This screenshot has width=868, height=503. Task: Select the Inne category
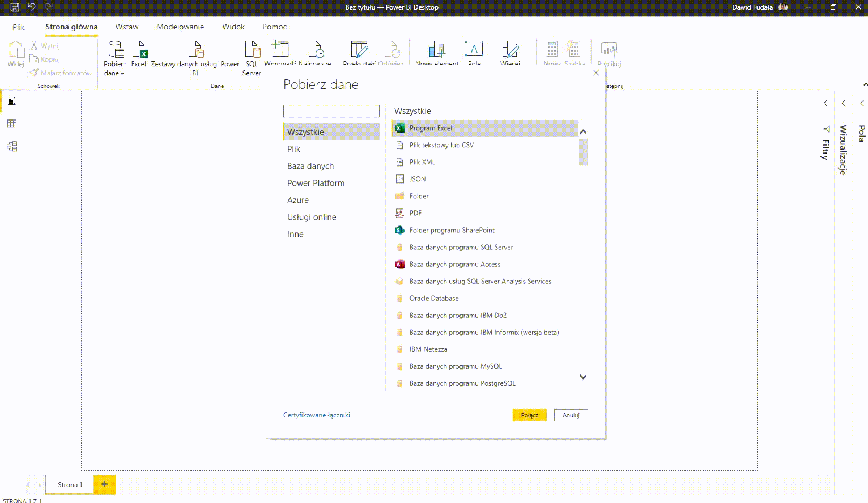[331, 234]
